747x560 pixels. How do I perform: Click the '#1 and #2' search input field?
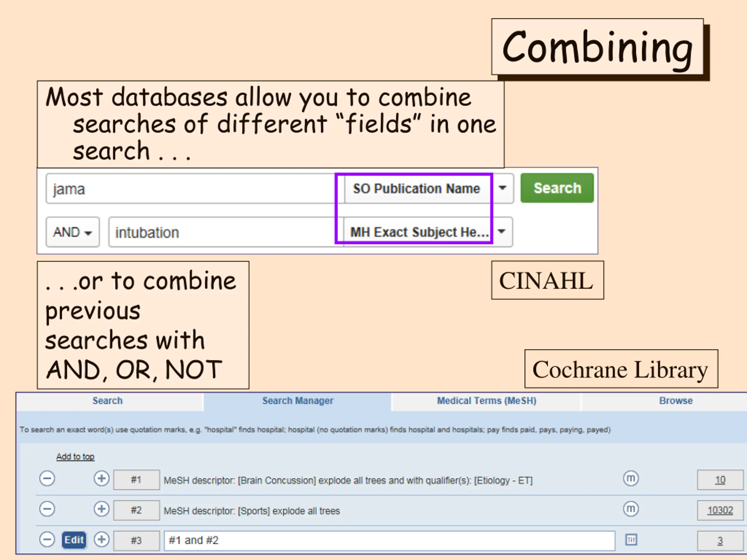pyautogui.click(x=388, y=540)
